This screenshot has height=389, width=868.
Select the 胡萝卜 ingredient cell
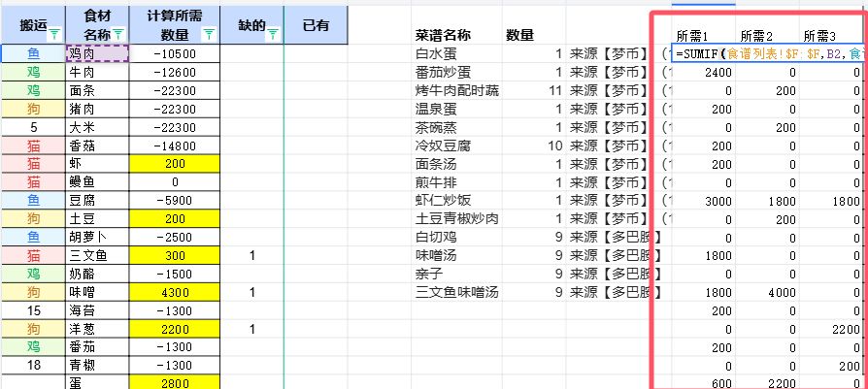click(97, 237)
